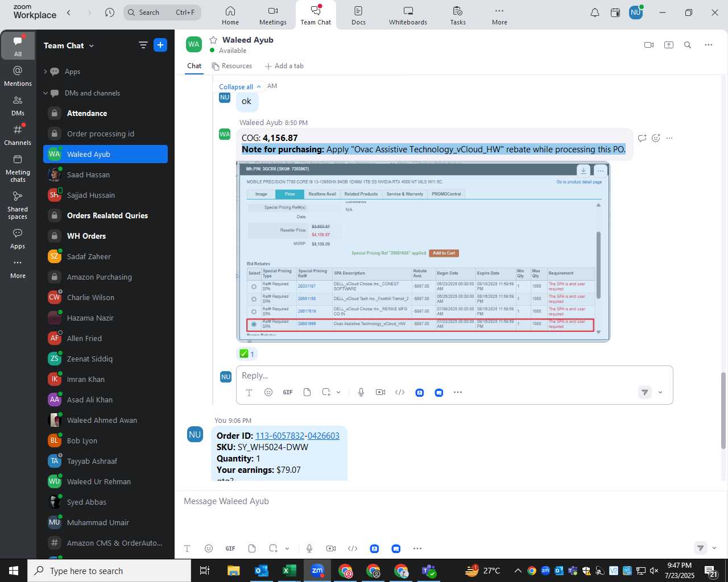Select the All chats sidebar item
This screenshot has width=728, height=582.
(18, 46)
